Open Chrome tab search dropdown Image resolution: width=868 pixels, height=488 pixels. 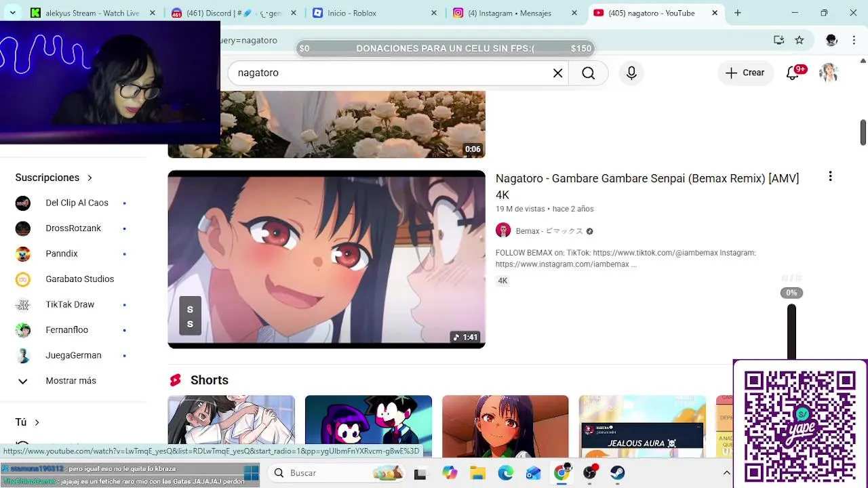12,13
